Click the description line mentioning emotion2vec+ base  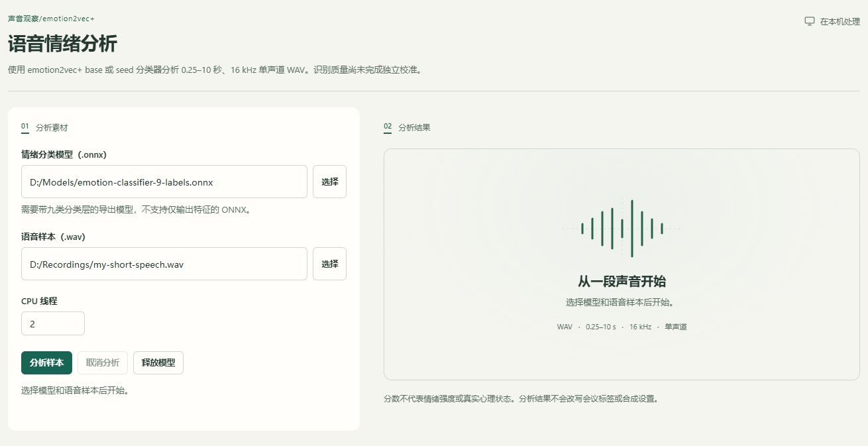[x=215, y=70]
